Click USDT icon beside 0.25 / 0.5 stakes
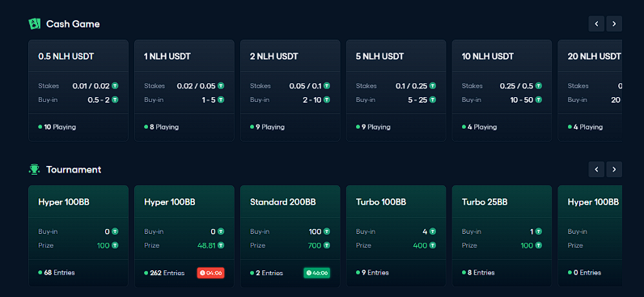644x297 pixels. tap(539, 86)
